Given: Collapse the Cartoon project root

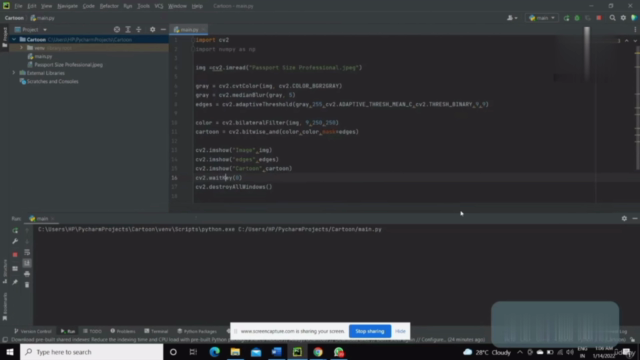Looking at the screenshot, I should coord(14,40).
